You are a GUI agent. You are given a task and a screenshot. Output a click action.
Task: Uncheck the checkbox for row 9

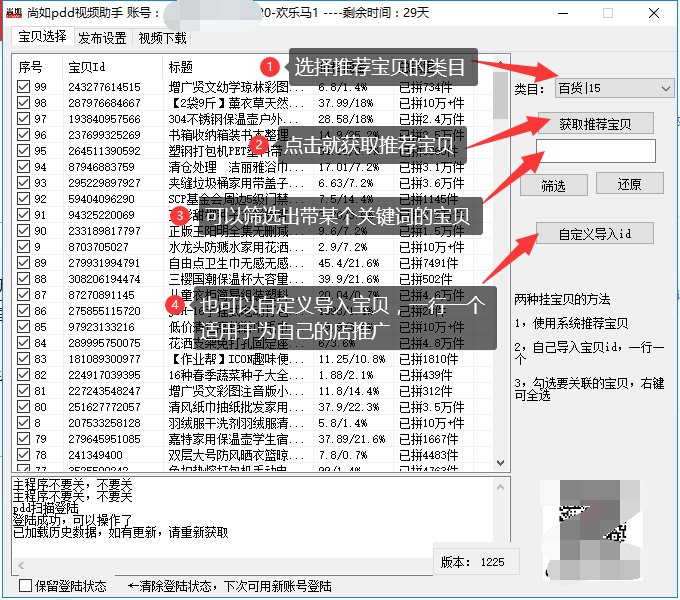(x=23, y=247)
